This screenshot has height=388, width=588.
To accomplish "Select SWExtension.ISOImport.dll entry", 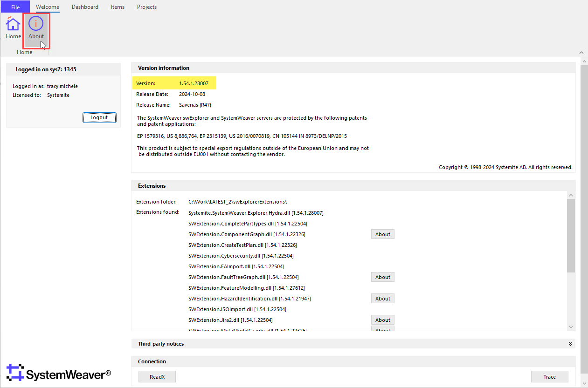I will coord(237,309).
